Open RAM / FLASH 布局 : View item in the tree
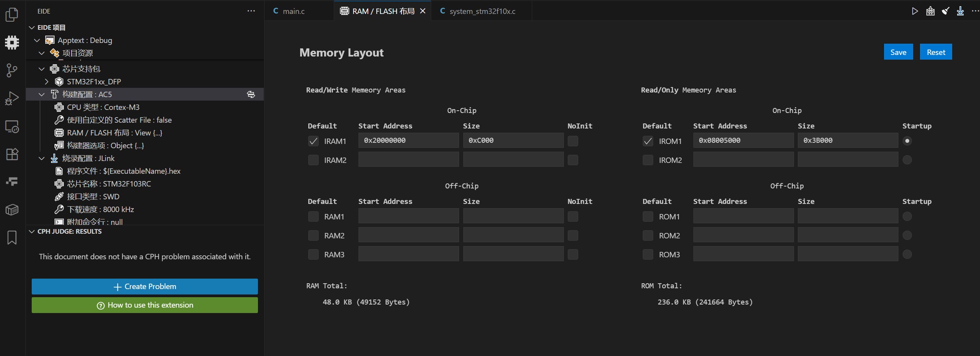Viewport: 980px width, 356px height. pyautogui.click(x=145, y=133)
